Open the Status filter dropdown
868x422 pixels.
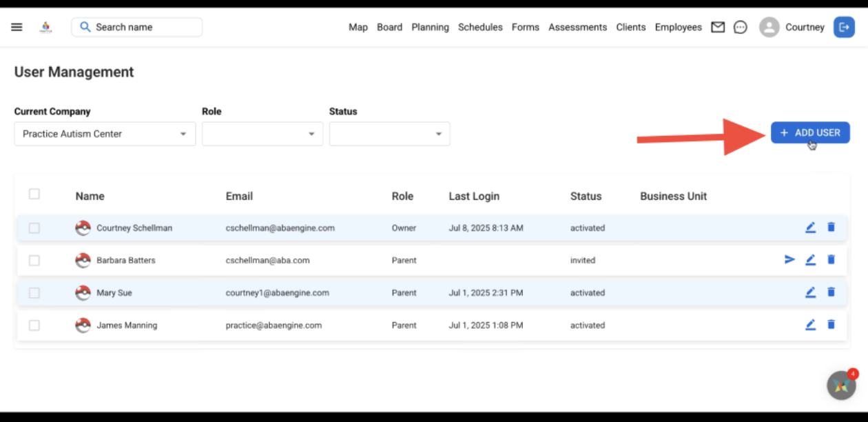(389, 134)
